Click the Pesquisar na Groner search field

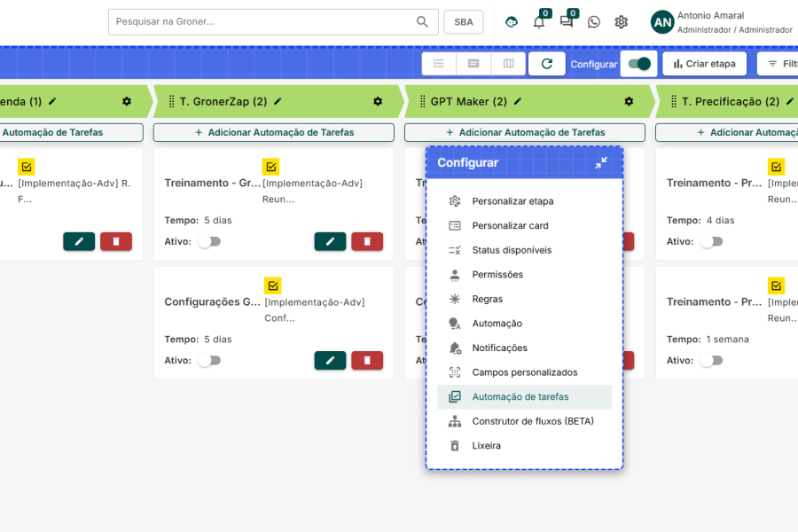(x=263, y=21)
